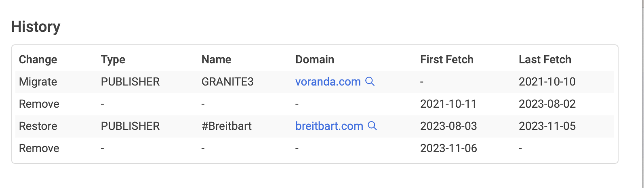
Task: Select the Migrate change entry
Action: coord(38,82)
